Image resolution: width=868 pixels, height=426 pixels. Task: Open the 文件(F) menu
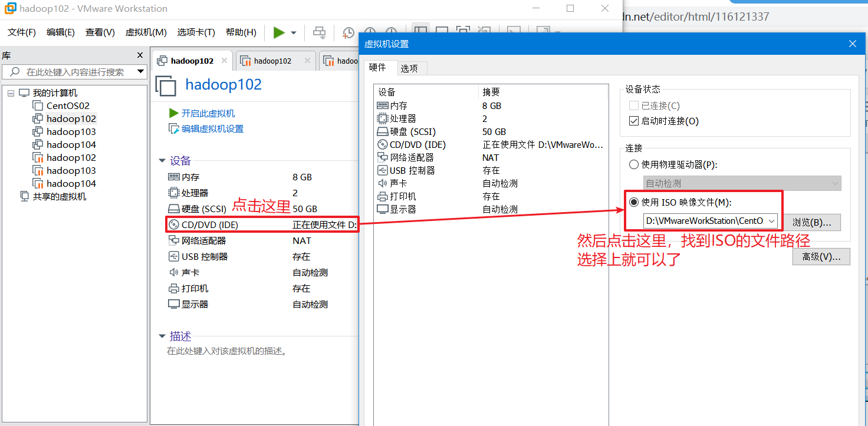22,32
